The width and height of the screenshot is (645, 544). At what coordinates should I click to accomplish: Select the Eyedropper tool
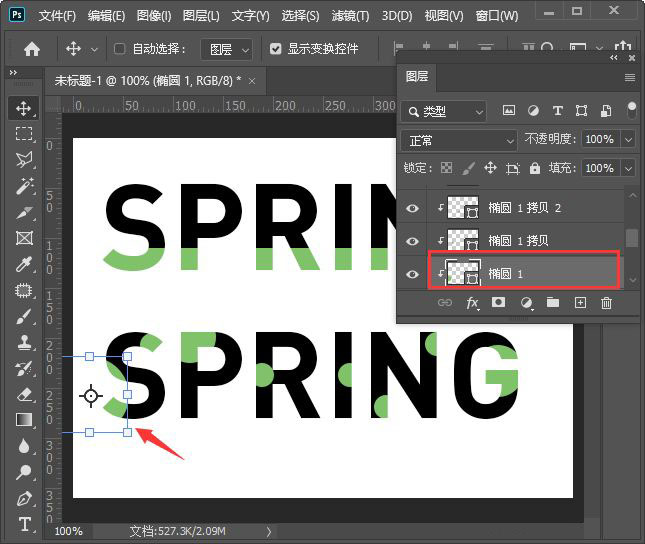coord(23,264)
